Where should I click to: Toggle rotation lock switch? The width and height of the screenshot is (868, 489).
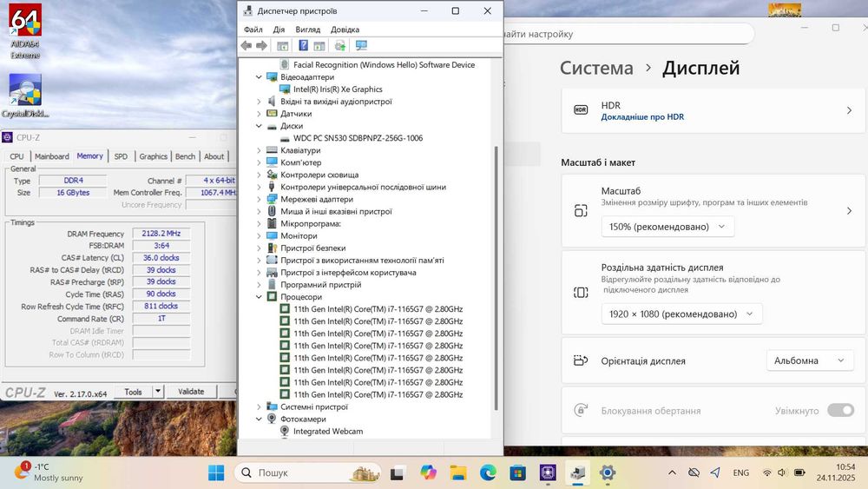(x=840, y=410)
